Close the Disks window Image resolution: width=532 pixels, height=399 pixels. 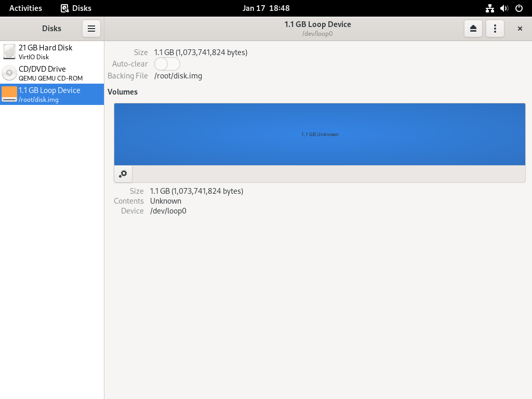pos(520,29)
